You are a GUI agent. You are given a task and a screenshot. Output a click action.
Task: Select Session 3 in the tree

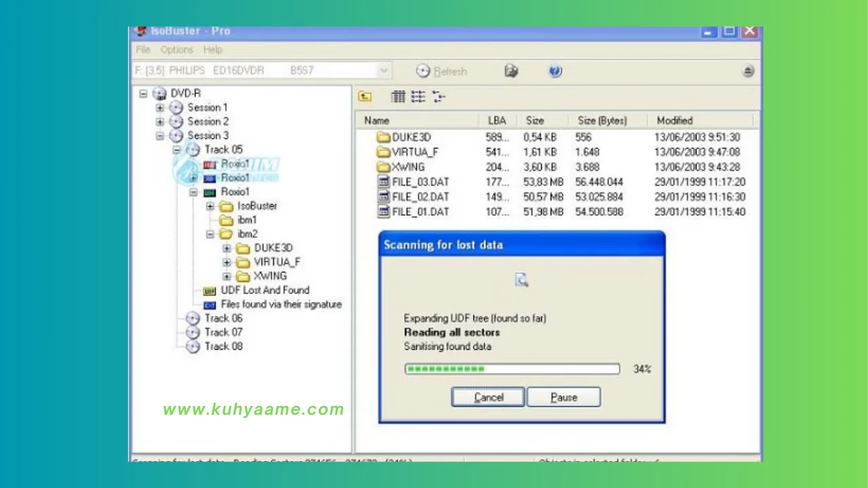[208, 136]
